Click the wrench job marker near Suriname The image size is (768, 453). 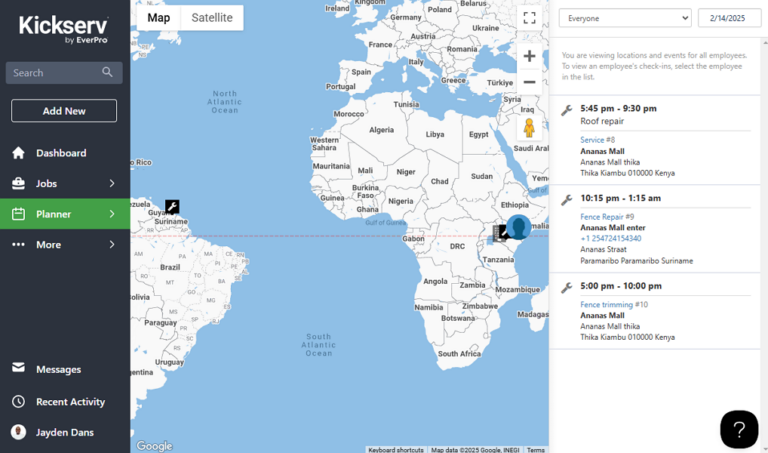(x=172, y=207)
